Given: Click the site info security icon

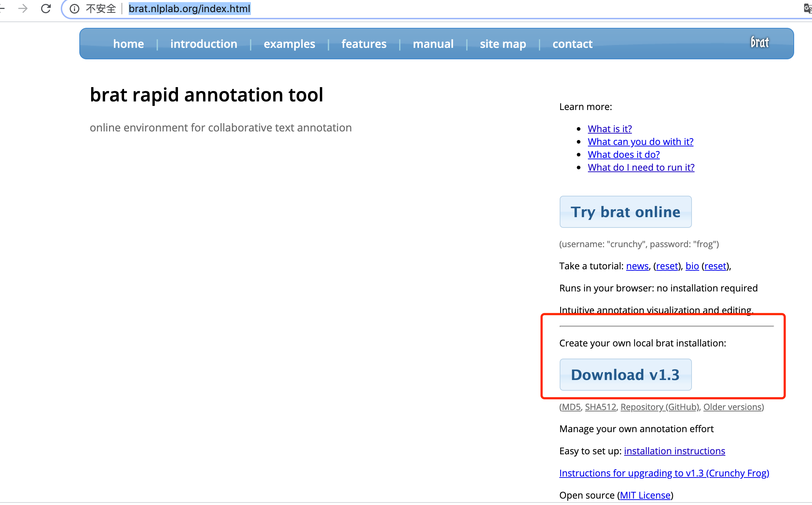Looking at the screenshot, I should pyautogui.click(x=74, y=9).
